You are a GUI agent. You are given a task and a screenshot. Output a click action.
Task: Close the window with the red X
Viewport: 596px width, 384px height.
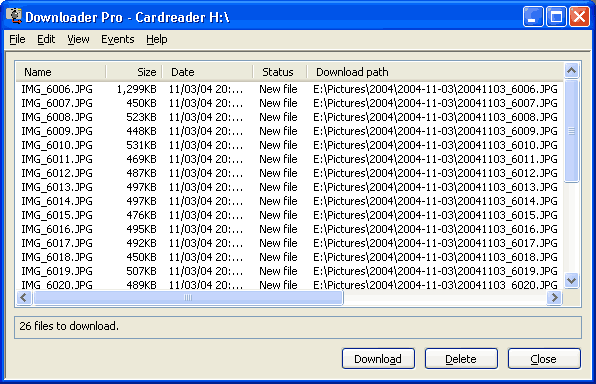pyautogui.click(x=579, y=17)
